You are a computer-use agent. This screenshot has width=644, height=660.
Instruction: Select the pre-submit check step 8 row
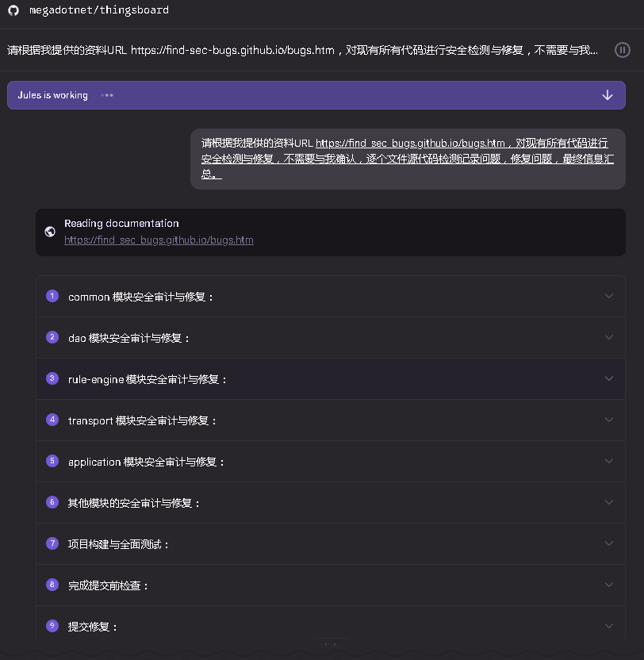coord(331,585)
